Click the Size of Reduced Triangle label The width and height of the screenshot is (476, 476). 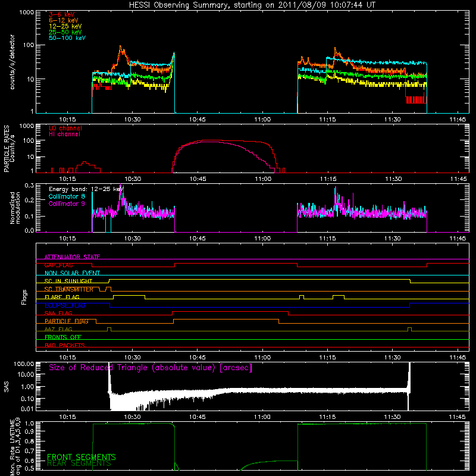point(151,368)
